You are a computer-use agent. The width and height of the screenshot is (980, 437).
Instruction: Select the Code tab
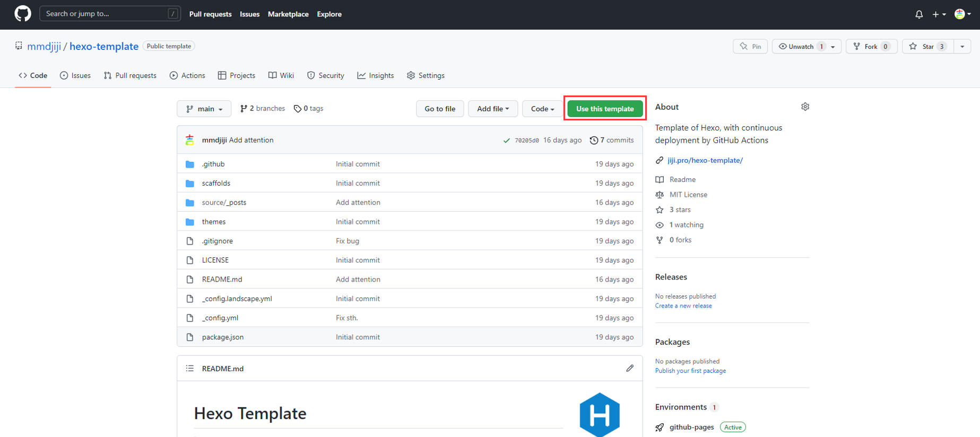tap(33, 75)
